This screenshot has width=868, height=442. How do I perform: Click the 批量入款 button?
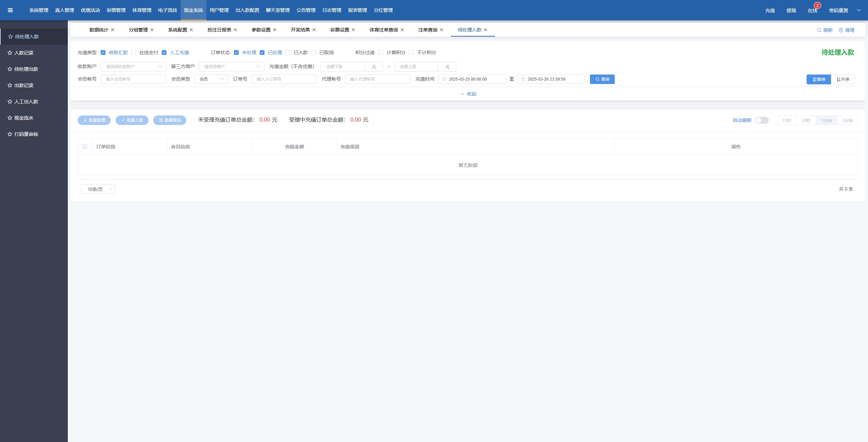132,120
